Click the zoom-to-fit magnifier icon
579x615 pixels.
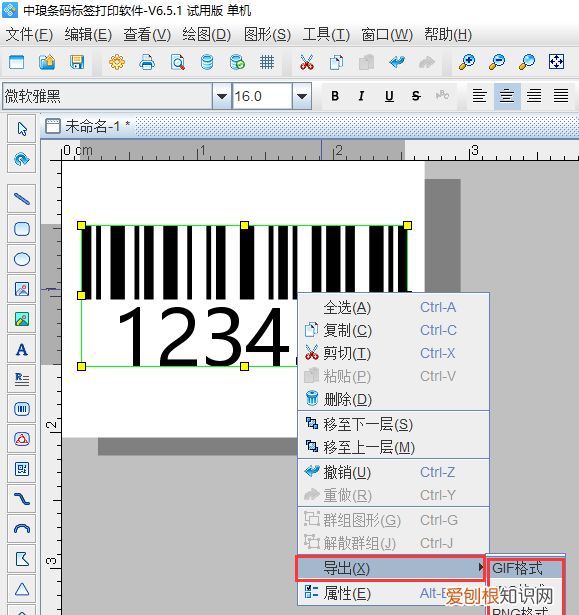pyautogui.click(x=527, y=62)
